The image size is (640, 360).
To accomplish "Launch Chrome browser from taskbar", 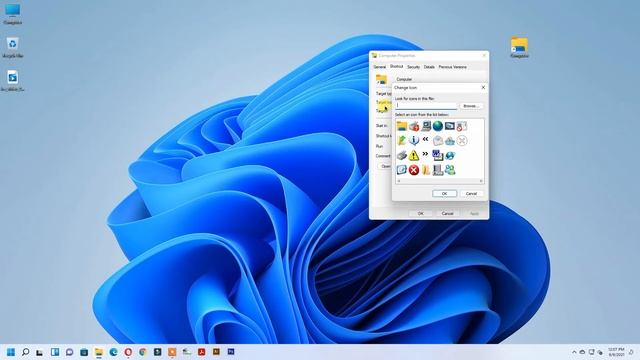I will point(143,352).
